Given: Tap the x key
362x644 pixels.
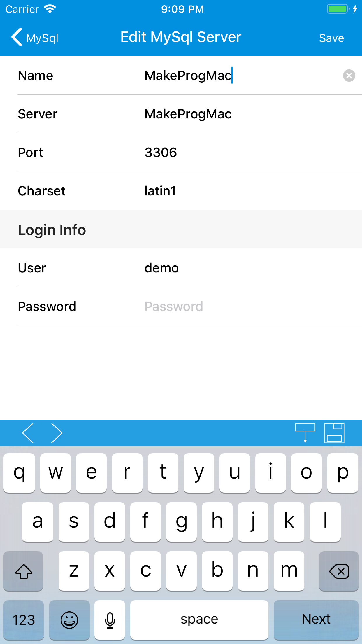Looking at the screenshot, I should click(x=110, y=571).
